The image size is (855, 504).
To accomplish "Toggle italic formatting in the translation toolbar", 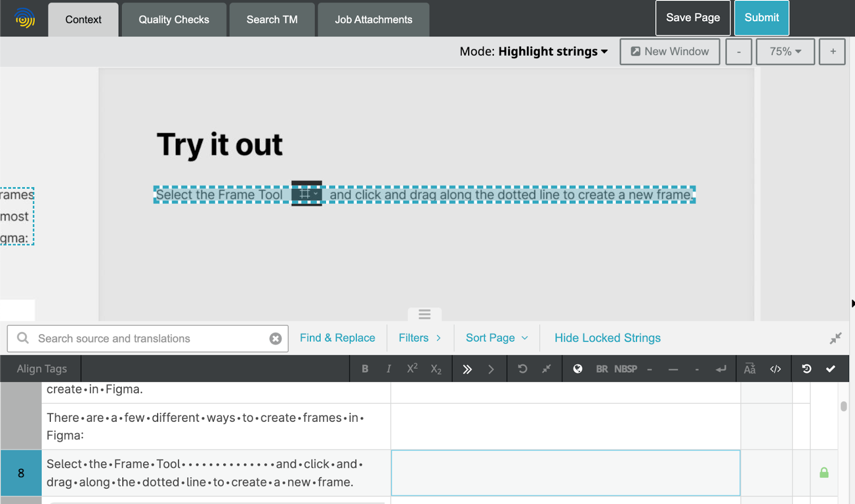I will 388,368.
